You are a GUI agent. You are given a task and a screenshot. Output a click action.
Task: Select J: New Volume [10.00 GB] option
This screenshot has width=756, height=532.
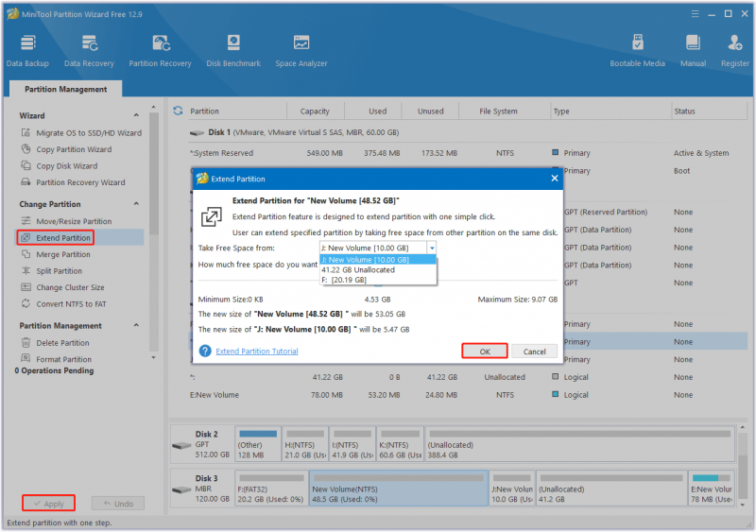pos(378,260)
